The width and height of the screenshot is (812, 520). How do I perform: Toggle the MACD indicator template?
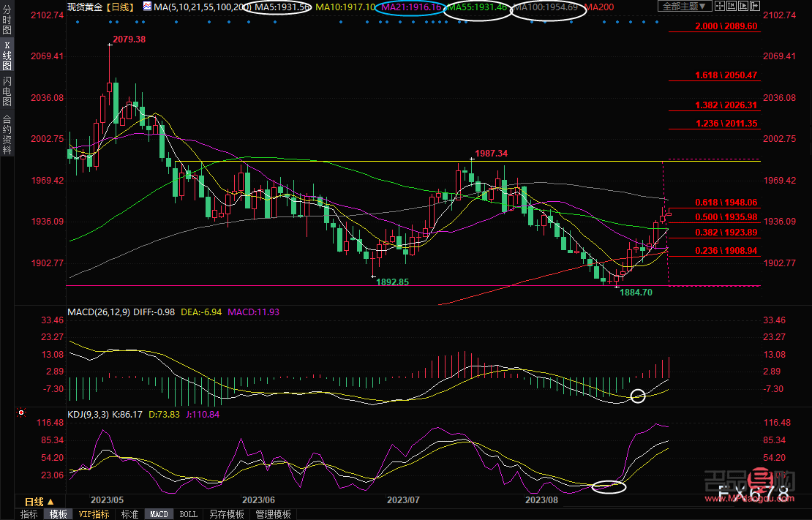159,514
